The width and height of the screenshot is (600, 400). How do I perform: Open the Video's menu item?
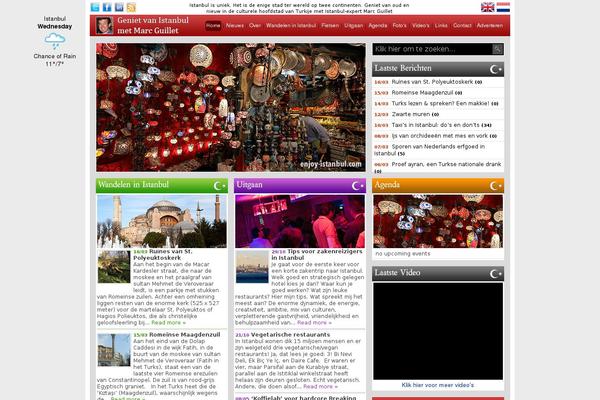[x=421, y=26]
